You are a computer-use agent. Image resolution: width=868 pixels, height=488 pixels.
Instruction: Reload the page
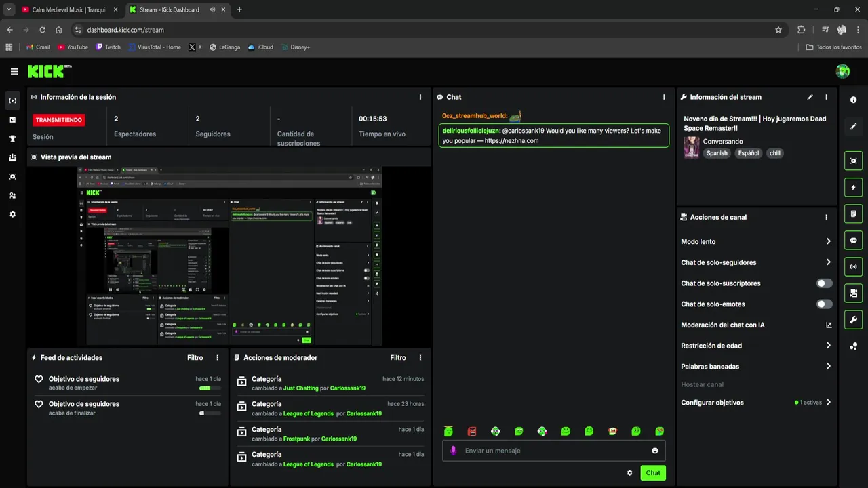point(42,30)
